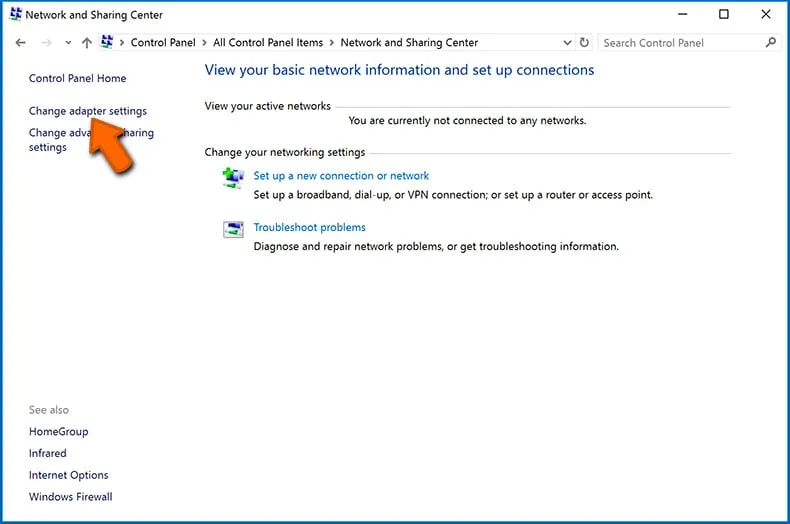This screenshot has height=524, width=790.
Task: Open Internet Options from See also
Action: point(68,475)
